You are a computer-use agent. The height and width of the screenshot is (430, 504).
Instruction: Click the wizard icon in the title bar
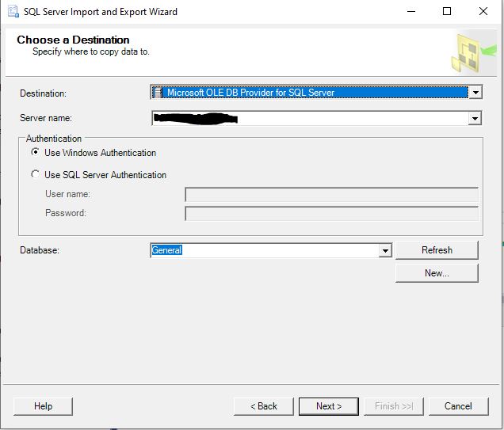[x=13, y=12]
